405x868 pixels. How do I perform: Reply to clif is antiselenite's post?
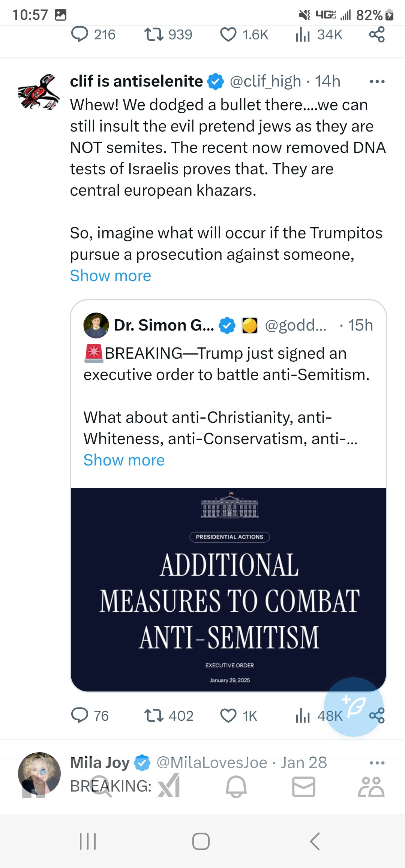(79, 715)
